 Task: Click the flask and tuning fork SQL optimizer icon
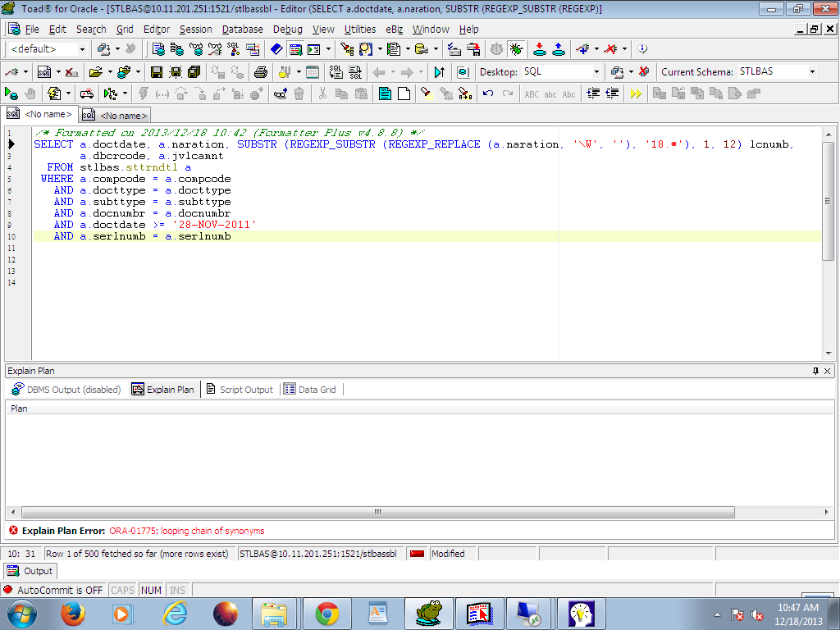point(284,72)
